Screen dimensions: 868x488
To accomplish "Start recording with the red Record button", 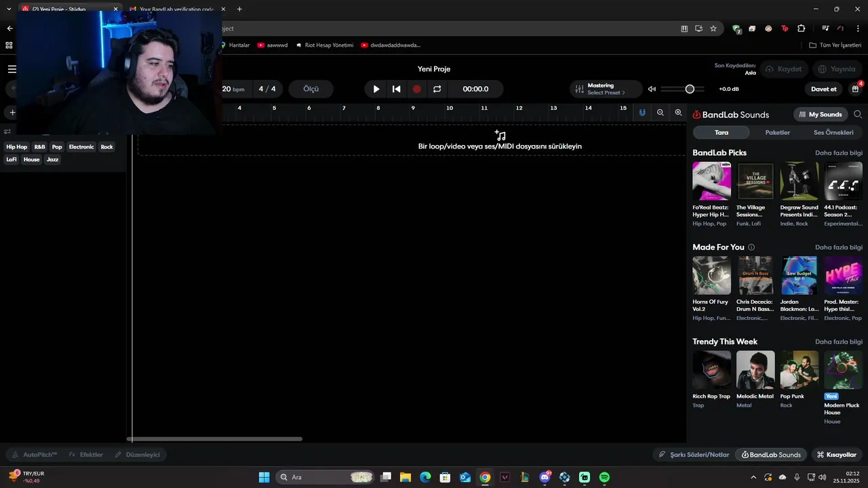I will pos(417,89).
